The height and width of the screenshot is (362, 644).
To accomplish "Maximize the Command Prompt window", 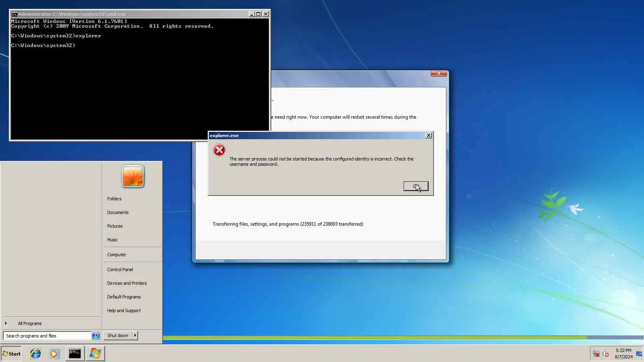I will click(x=258, y=14).
